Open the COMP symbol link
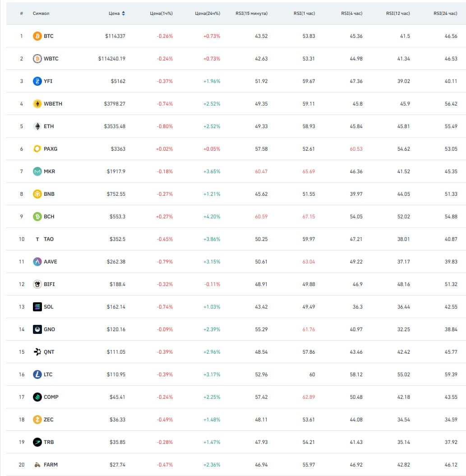This screenshot has height=476, width=466. click(51, 397)
